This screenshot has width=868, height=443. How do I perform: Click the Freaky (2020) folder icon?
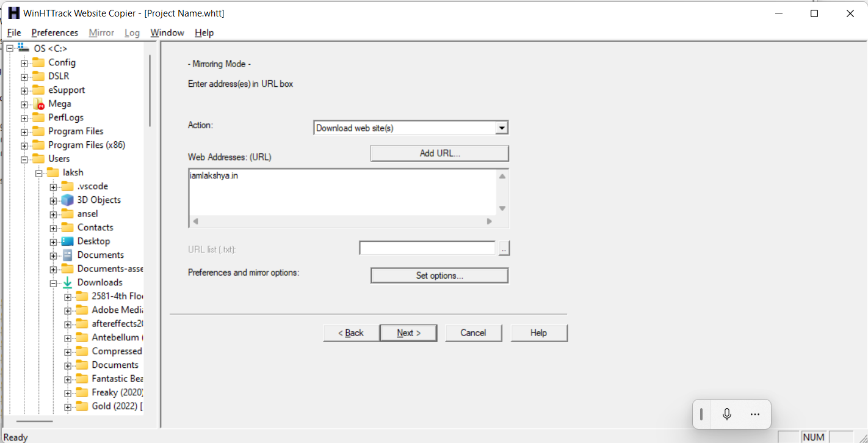tap(82, 392)
